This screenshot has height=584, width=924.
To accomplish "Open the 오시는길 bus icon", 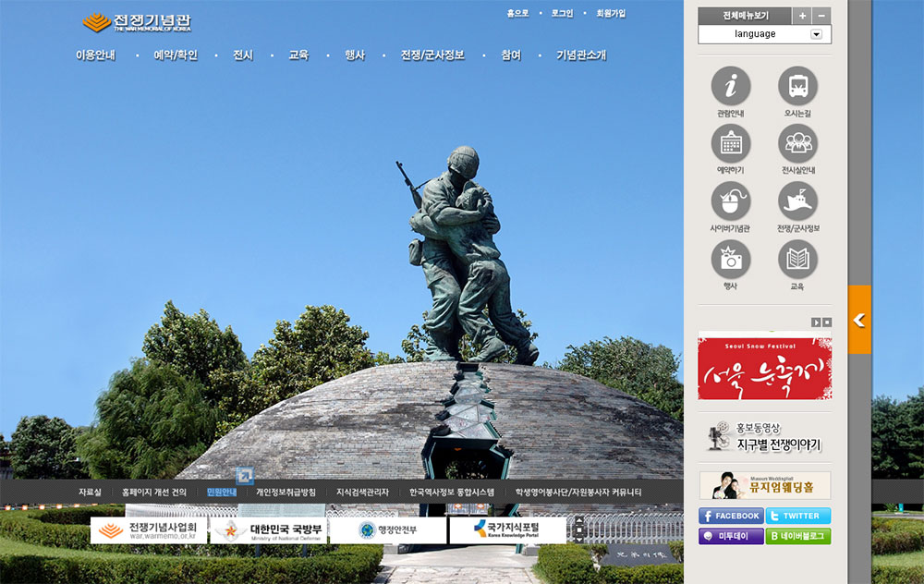I will tap(798, 86).
